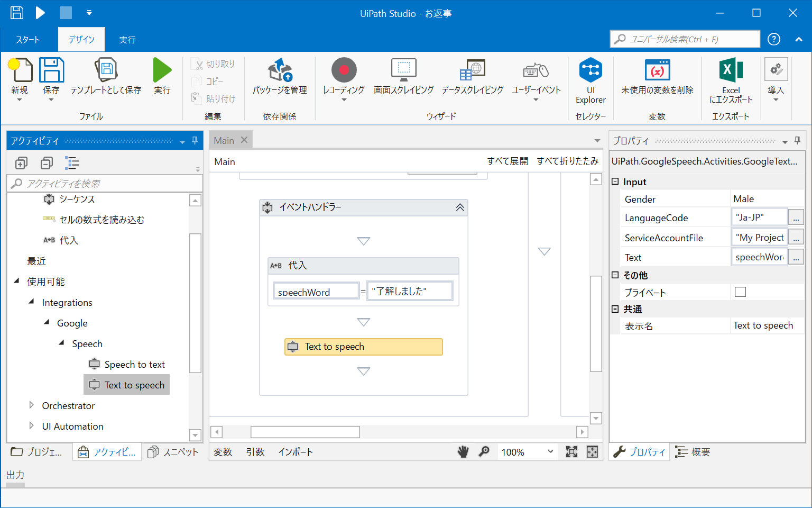Click the コピー copy button

click(207, 81)
